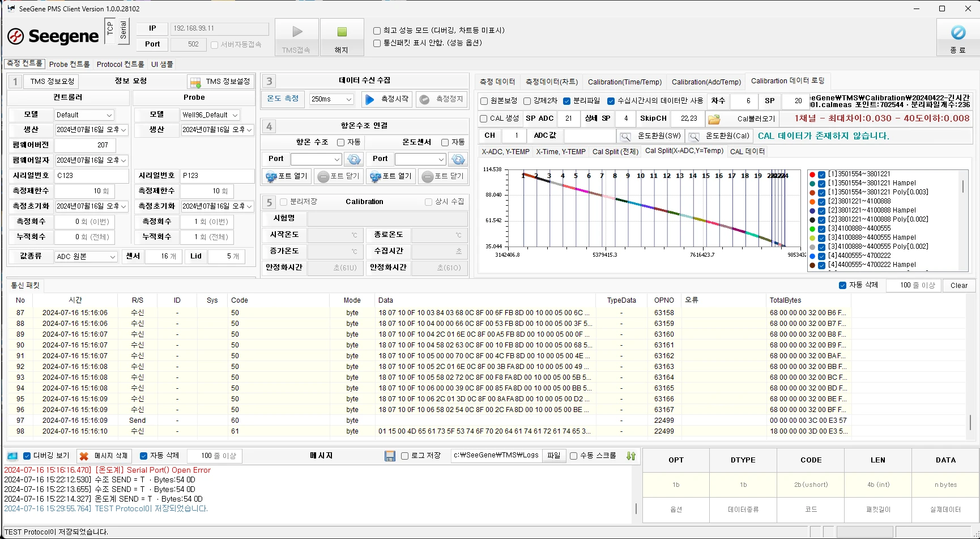
Task: Click the save log disk icon
Action: (390, 456)
